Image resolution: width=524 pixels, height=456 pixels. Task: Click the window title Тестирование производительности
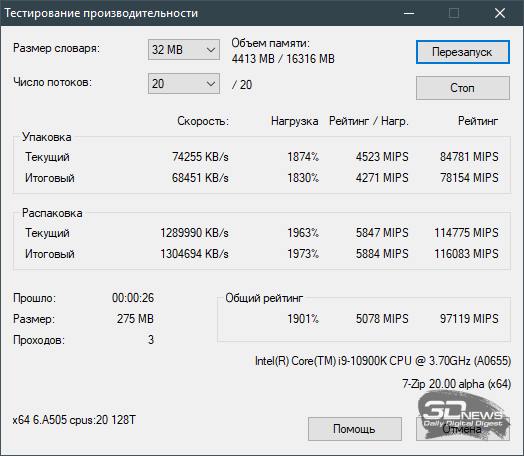101,13
